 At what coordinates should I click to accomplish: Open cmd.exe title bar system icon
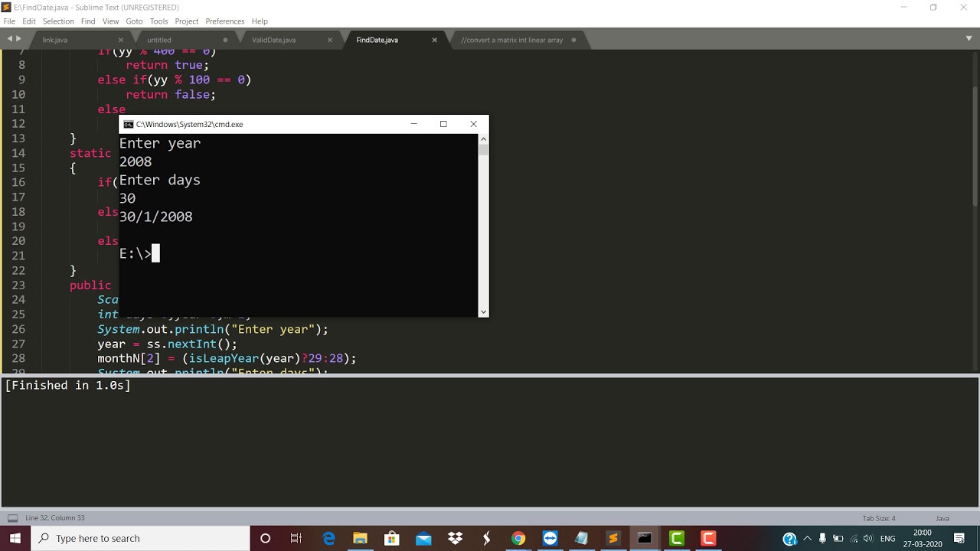129,124
